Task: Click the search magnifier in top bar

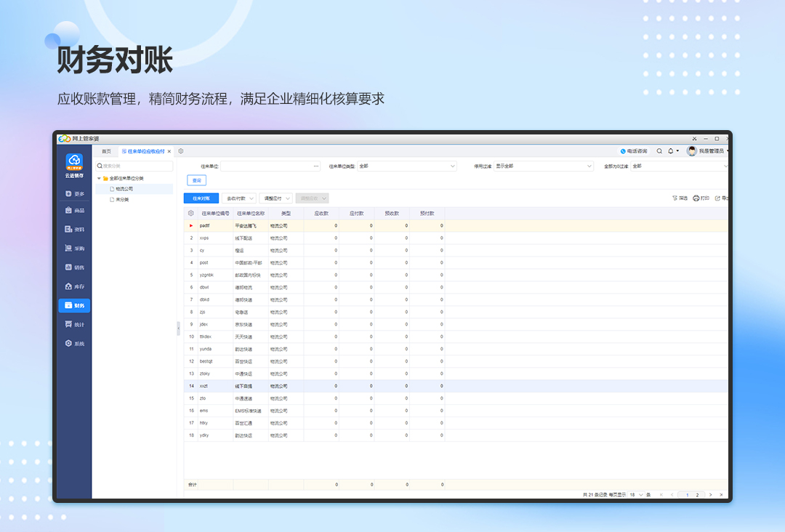Action: (659, 151)
